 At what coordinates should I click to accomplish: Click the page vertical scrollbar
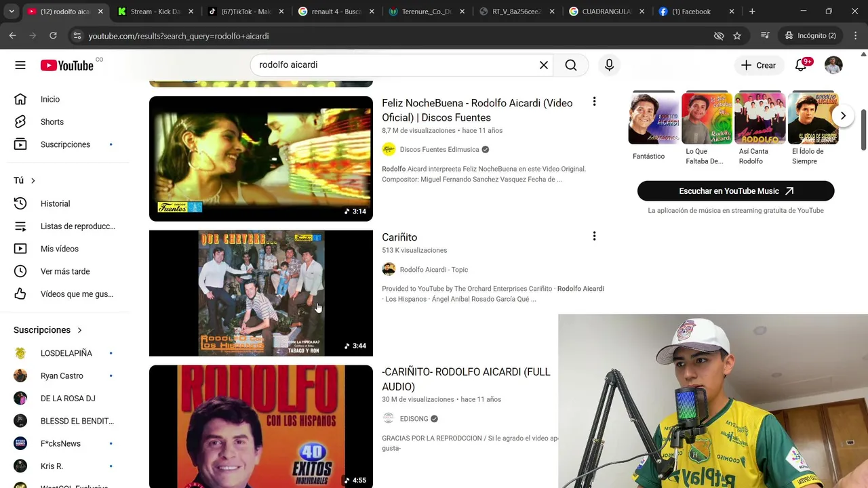863,129
